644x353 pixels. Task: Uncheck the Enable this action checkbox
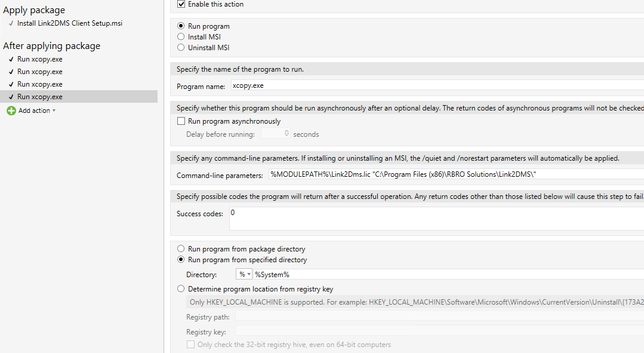pyautogui.click(x=181, y=4)
